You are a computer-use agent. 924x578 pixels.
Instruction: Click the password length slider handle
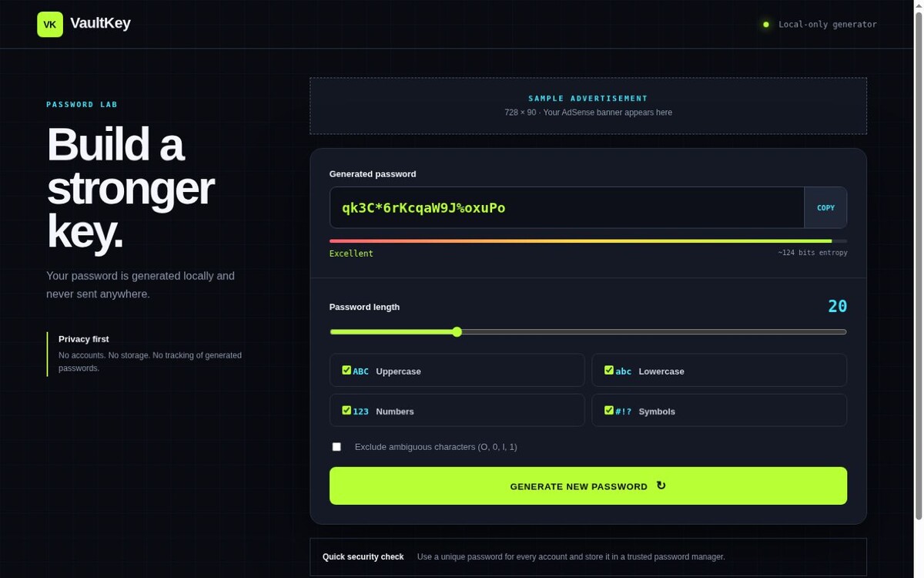point(457,332)
